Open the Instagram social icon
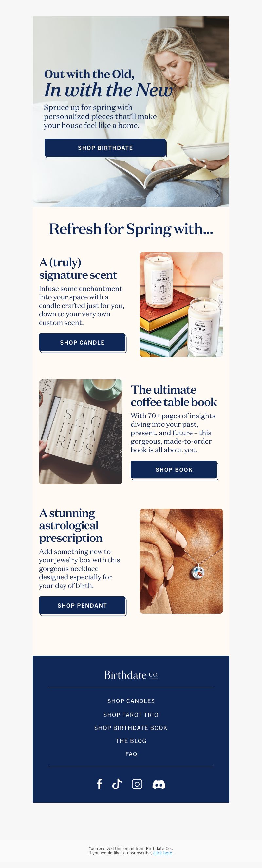 137,784
